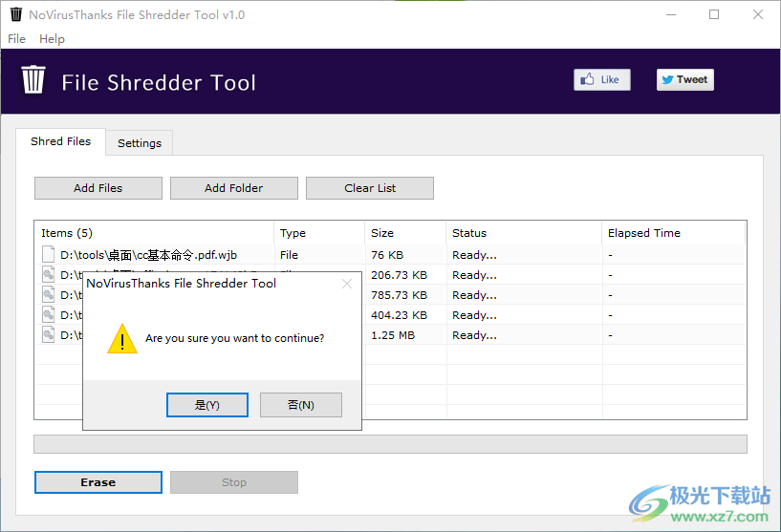Open the File menu
Image resolution: width=781 pixels, height=532 pixels.
point(16,39)
